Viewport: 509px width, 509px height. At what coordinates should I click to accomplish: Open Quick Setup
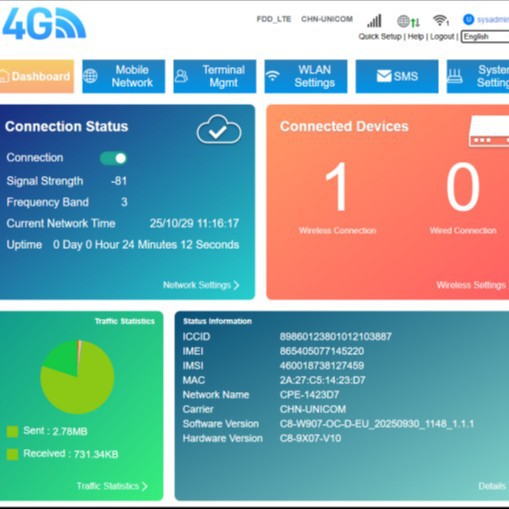pyautogui.click(x=380, y=36)
